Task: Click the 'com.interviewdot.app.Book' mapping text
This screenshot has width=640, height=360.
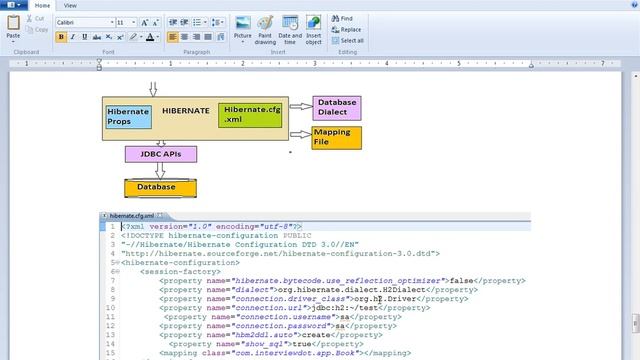Action: [x=296, y=353]
